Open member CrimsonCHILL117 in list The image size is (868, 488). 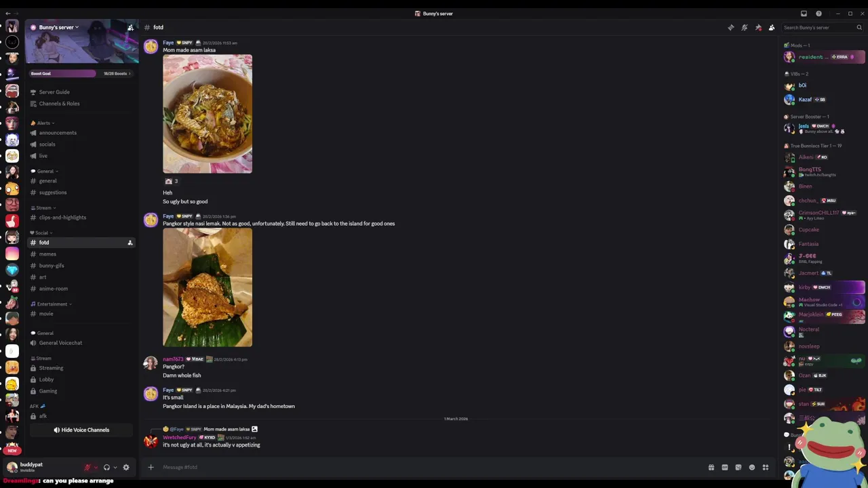click(x=819, y=214)
